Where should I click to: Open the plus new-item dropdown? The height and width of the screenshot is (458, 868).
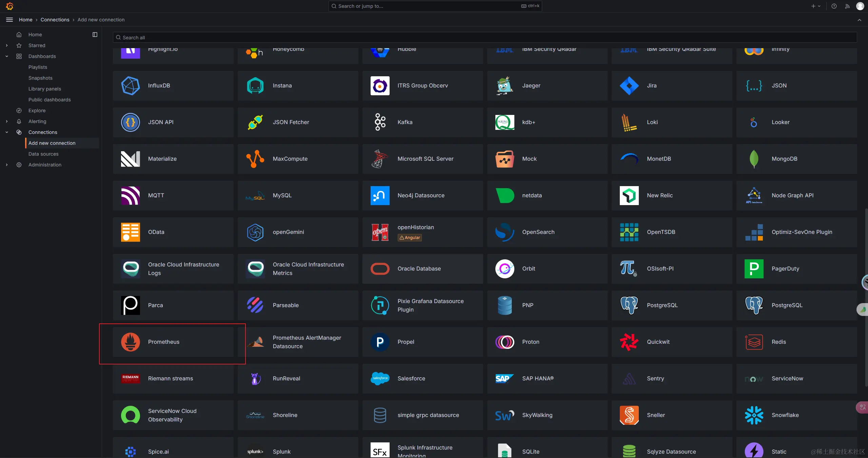815,6
